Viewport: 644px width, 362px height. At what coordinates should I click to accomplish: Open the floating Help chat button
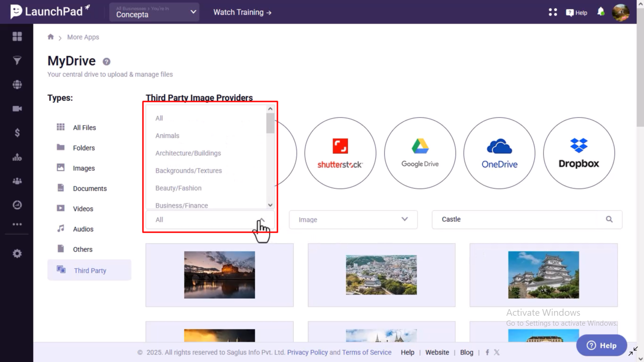tap(602, 345)
